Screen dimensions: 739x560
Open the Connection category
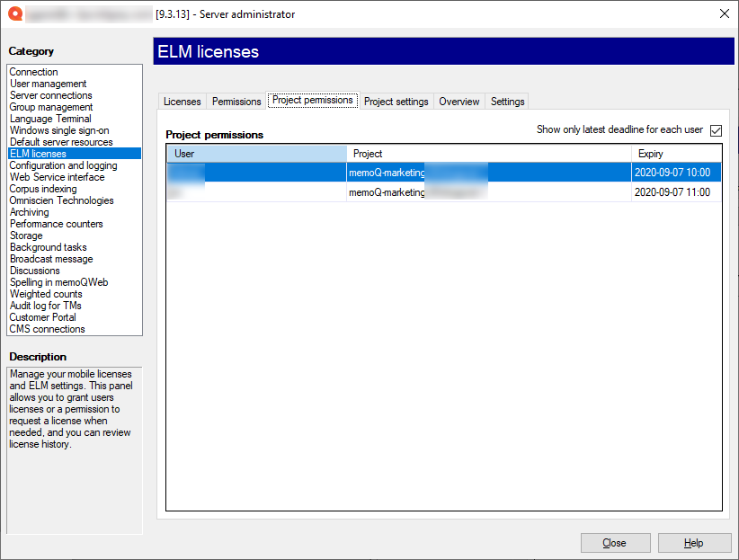[34, 72]
